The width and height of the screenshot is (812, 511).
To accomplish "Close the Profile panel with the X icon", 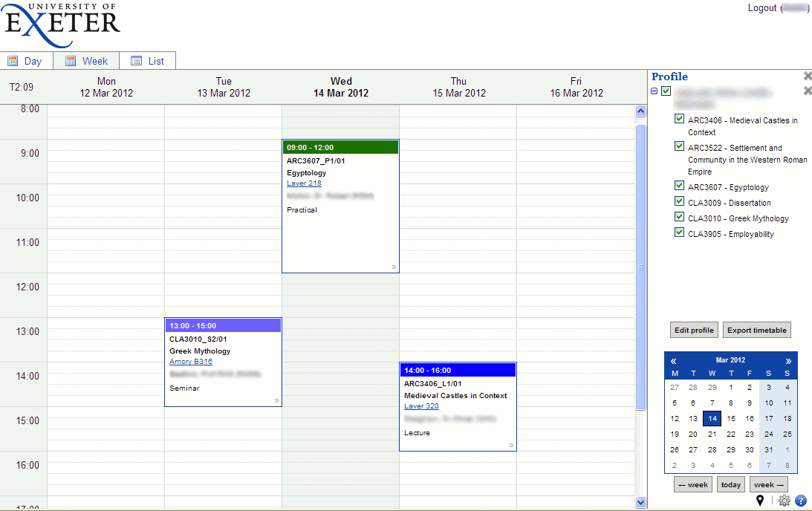I will (808, 75).
